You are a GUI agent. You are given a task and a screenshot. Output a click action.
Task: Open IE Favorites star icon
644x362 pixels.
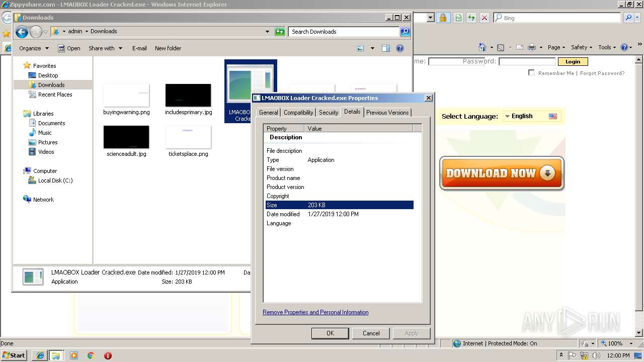(6, 34)
